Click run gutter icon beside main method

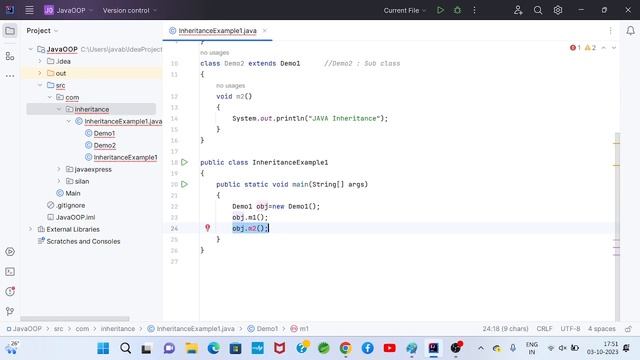pos(184,184)
